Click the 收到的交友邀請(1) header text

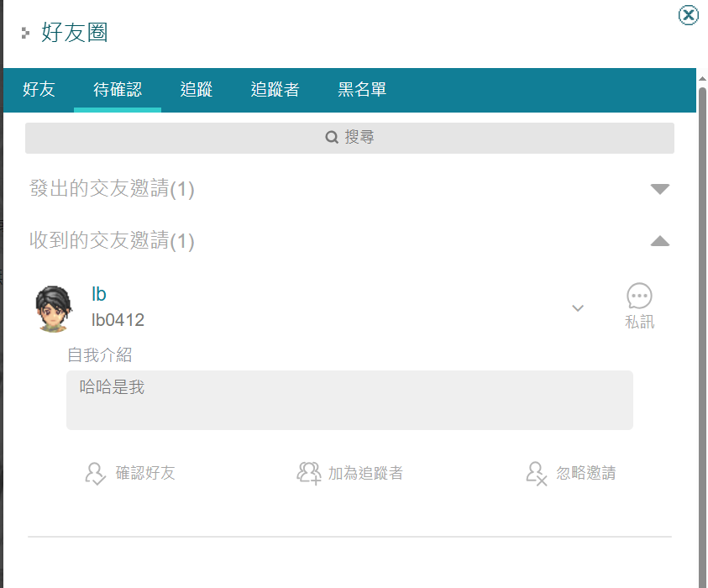pos(112,242)
